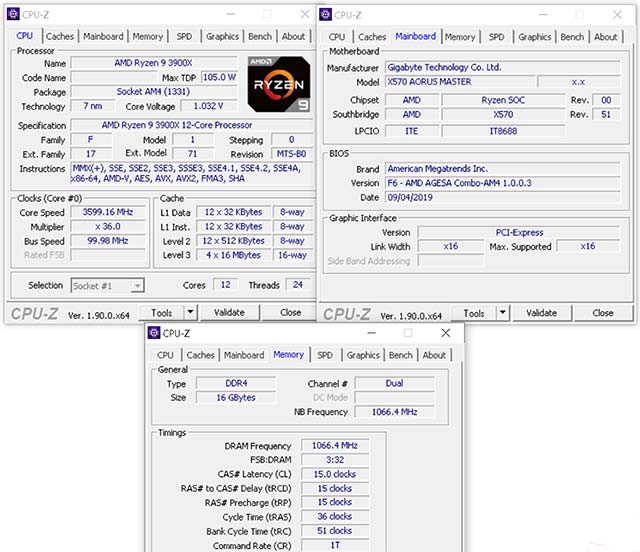
Task: Click the Ryzen 9 logo in the CPU window
Action: coord(279,85)
